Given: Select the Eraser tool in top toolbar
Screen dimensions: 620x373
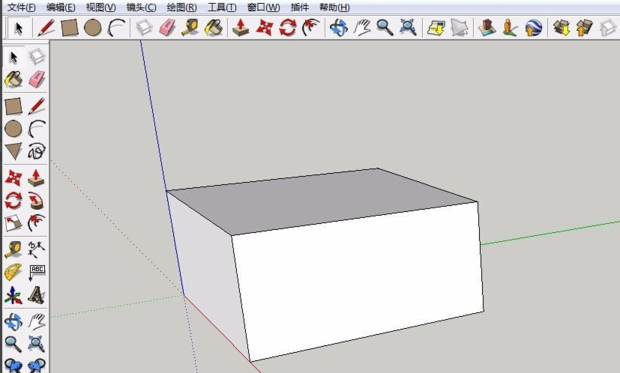Looking at the screenshot, I should (167, 28).
